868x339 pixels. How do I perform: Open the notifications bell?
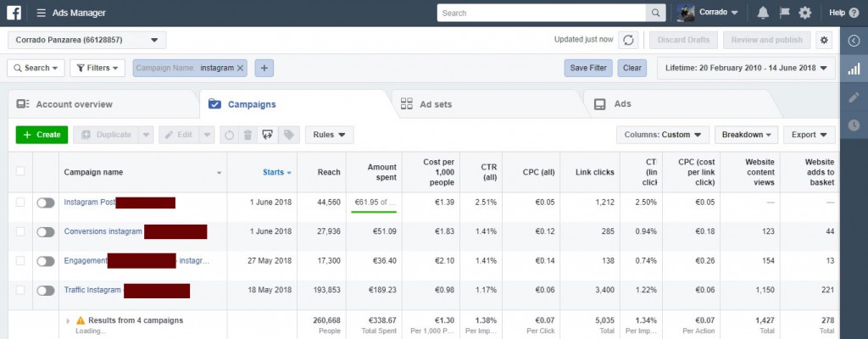(763, 13)
